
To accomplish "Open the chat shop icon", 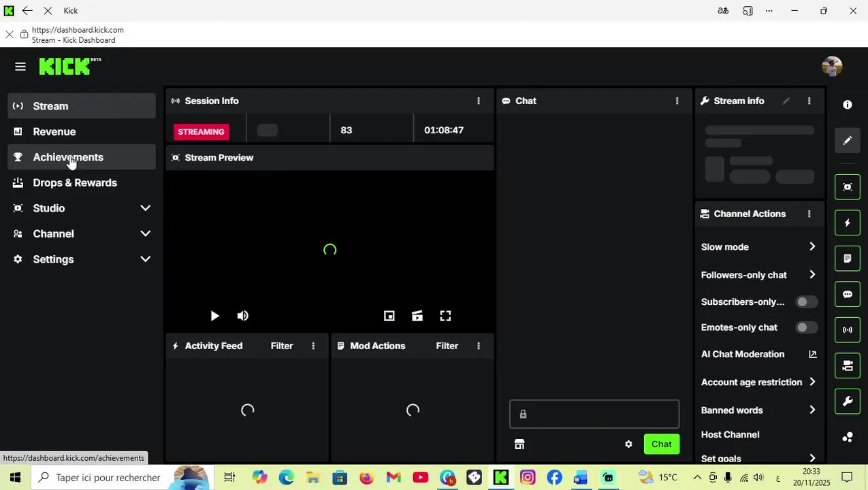I will pyautogui.click(x=519, y=444).
